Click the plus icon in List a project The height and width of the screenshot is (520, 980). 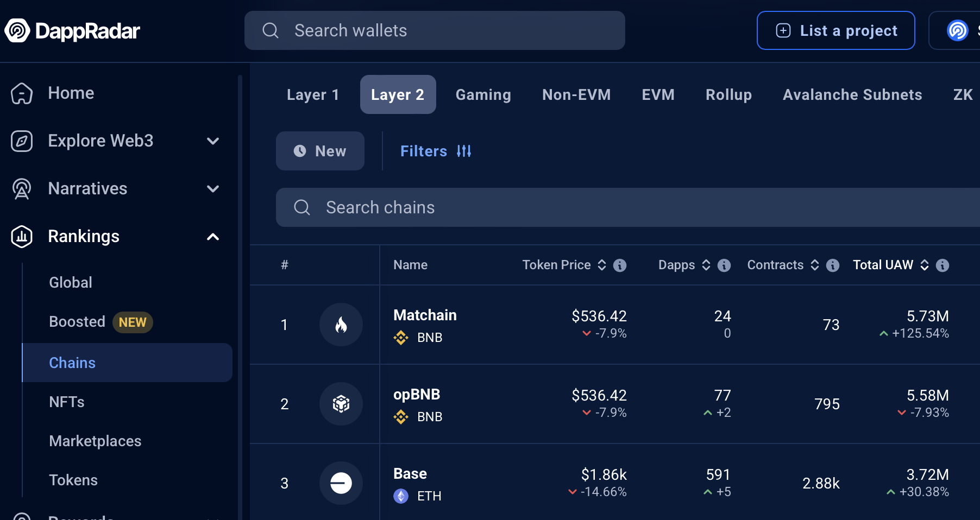point(783,30)
